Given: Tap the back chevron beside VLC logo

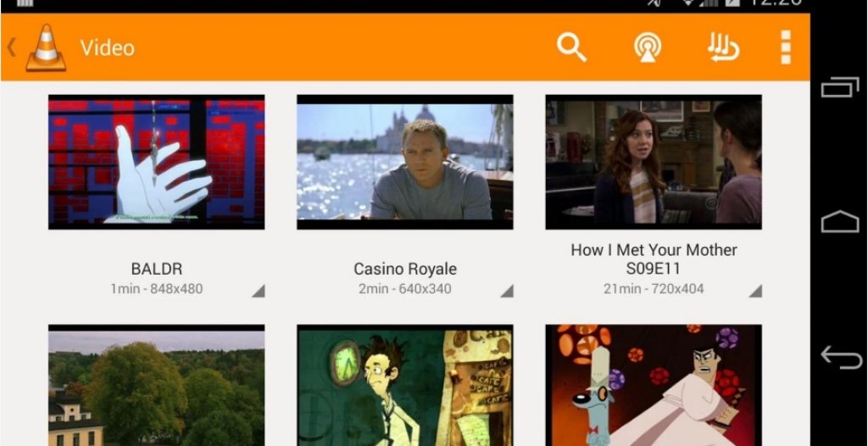Looking at the screenshot, I should [11, 47].
